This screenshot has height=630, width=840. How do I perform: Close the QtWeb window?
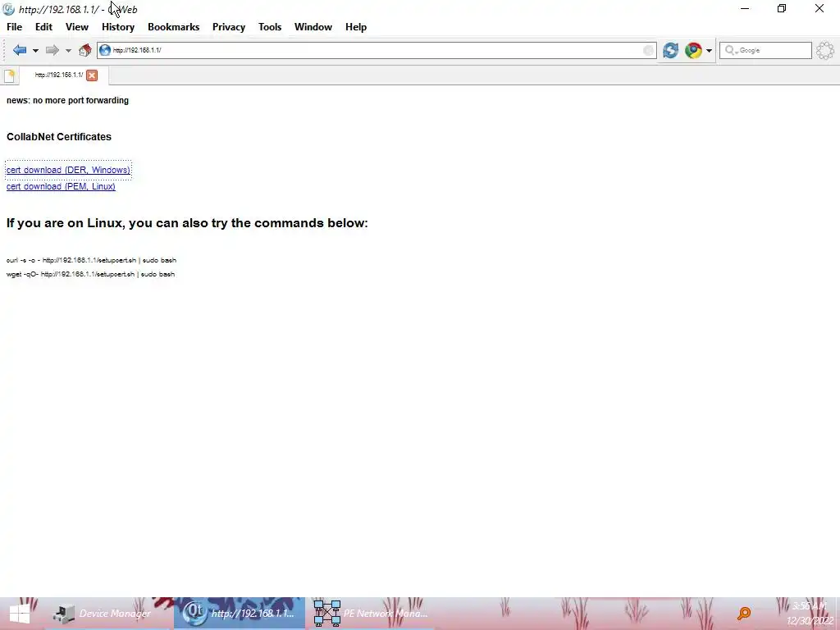point(819,8)
